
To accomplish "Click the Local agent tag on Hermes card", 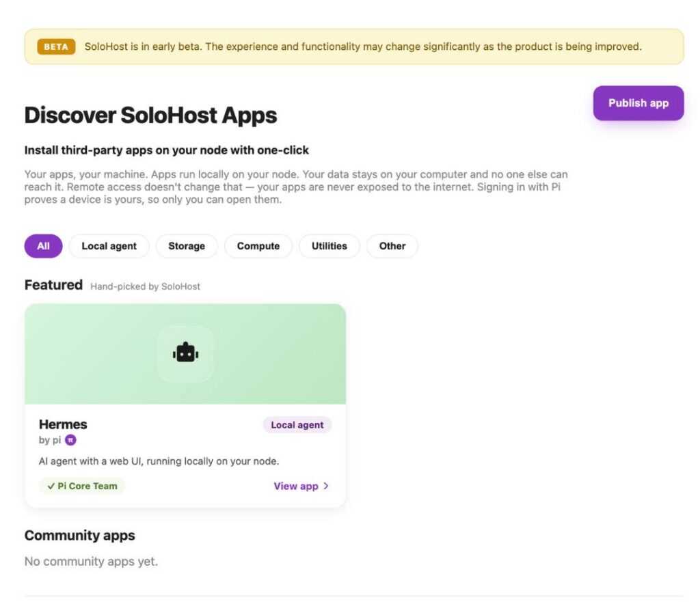I will coord(297,425).
